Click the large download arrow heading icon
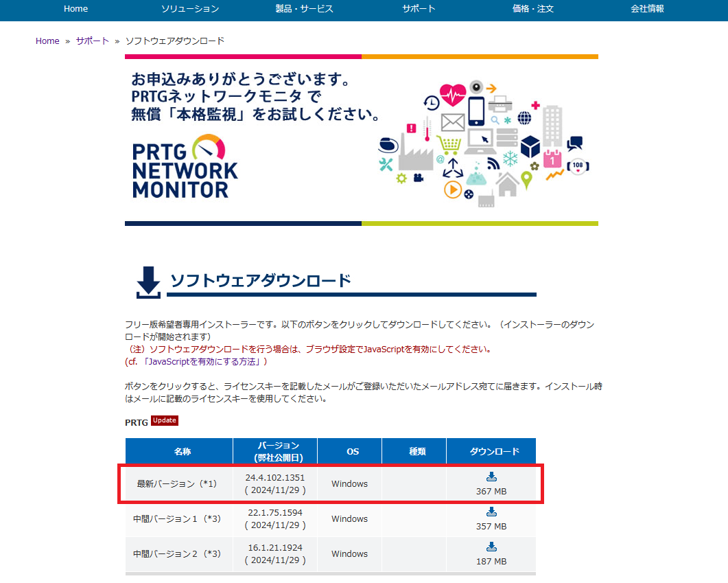 tap(148, 282)
